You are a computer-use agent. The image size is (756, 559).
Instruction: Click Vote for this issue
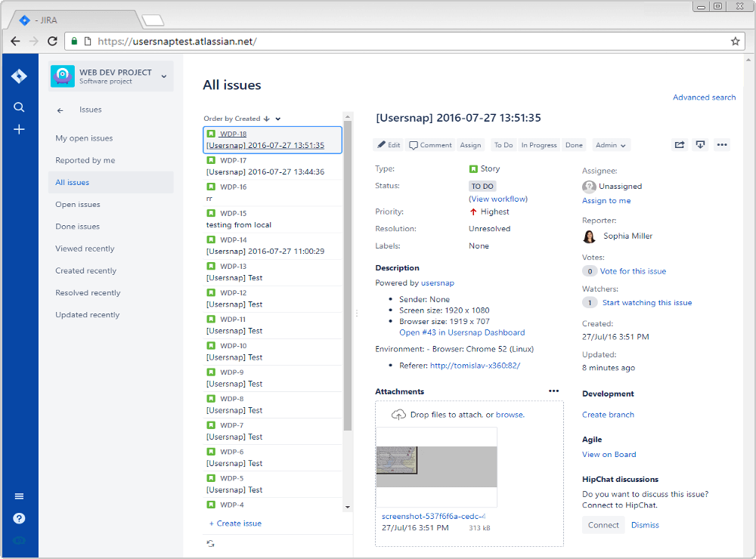(633, 271)
